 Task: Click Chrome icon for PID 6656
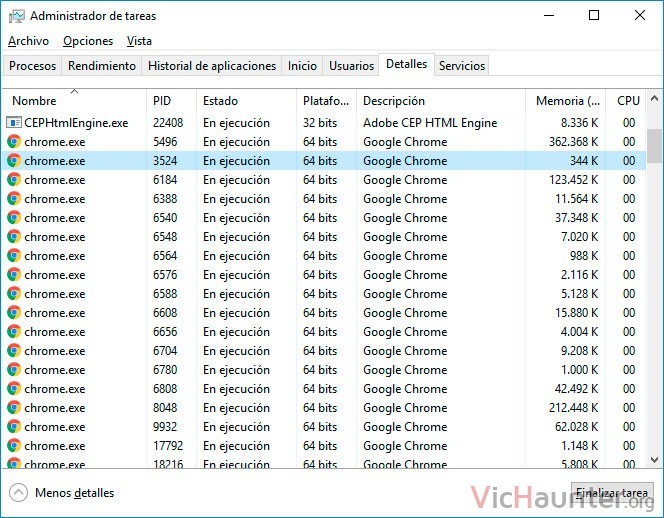[14, 332]
